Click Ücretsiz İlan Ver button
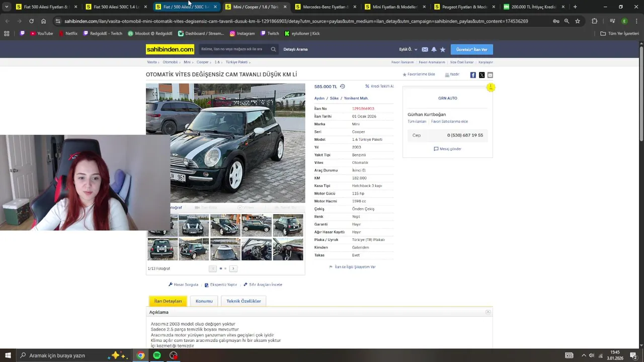This screenshot has width=644, height=362. (471, 49)
